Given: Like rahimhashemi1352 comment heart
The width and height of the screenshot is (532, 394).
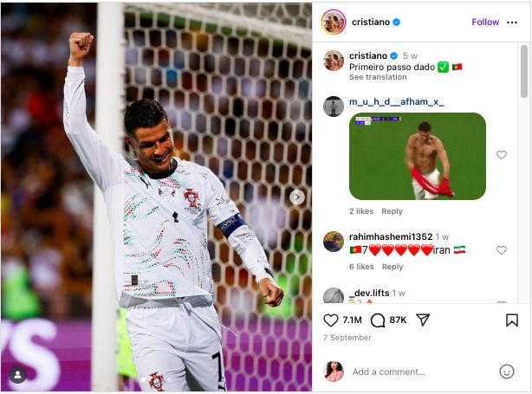Looking at the screenshot, I should pyautogui.click(x=502, y=250).
